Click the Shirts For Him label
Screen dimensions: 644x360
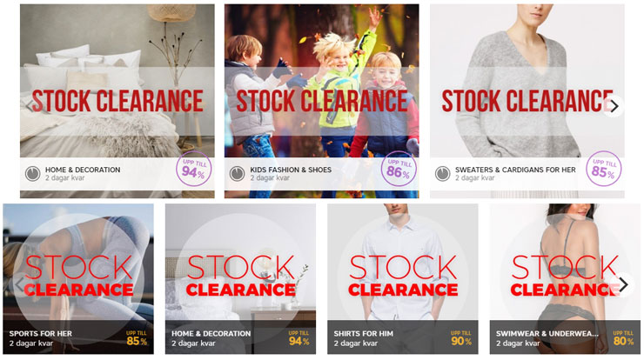364,334
